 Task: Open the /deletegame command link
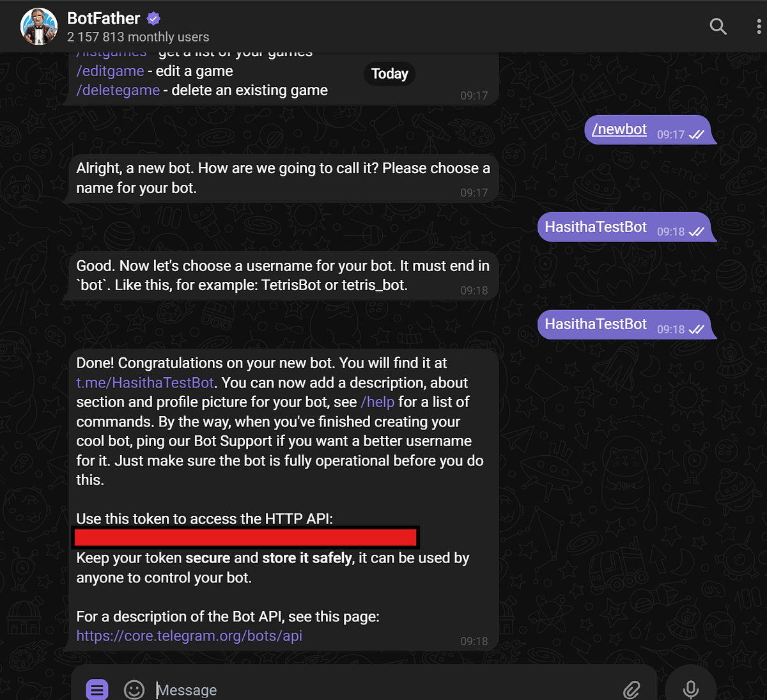click(118, 90)
